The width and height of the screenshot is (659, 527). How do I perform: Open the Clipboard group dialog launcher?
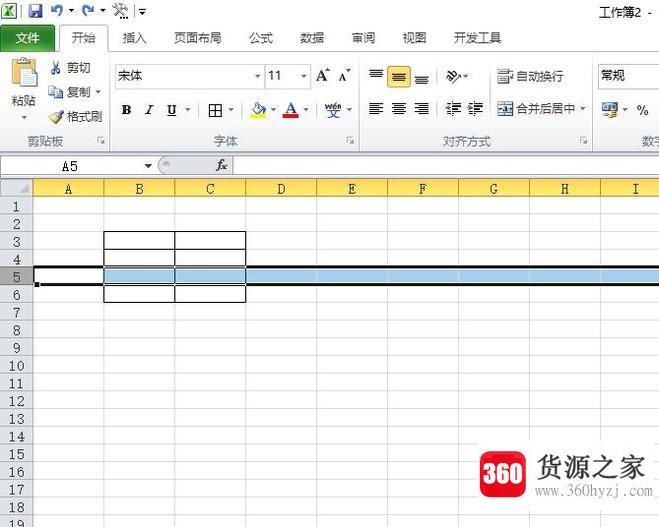pos(101,141)
